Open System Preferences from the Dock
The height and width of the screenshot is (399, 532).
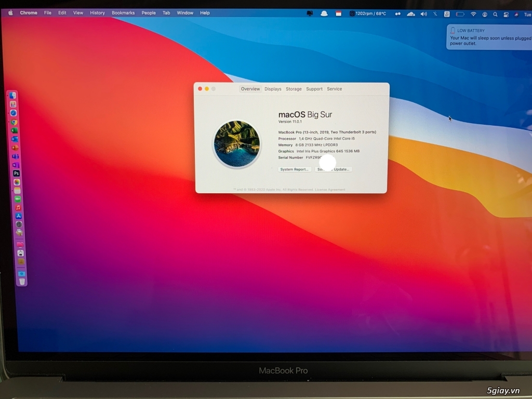19,224
